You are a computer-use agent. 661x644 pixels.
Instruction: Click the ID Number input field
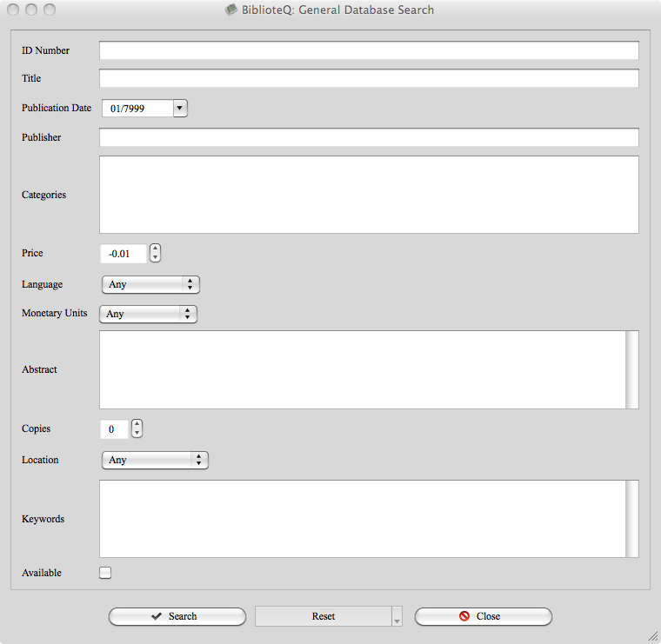[369, 50]
